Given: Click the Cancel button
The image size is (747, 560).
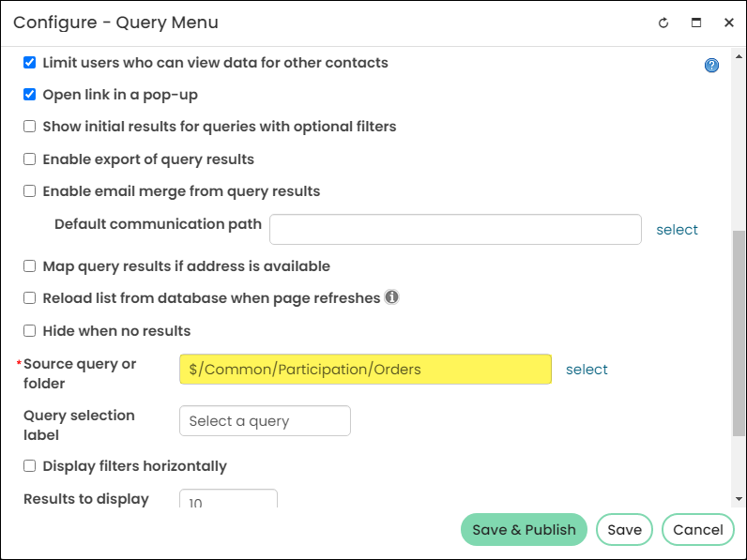Looking at the screenshot, I should 697,530.
